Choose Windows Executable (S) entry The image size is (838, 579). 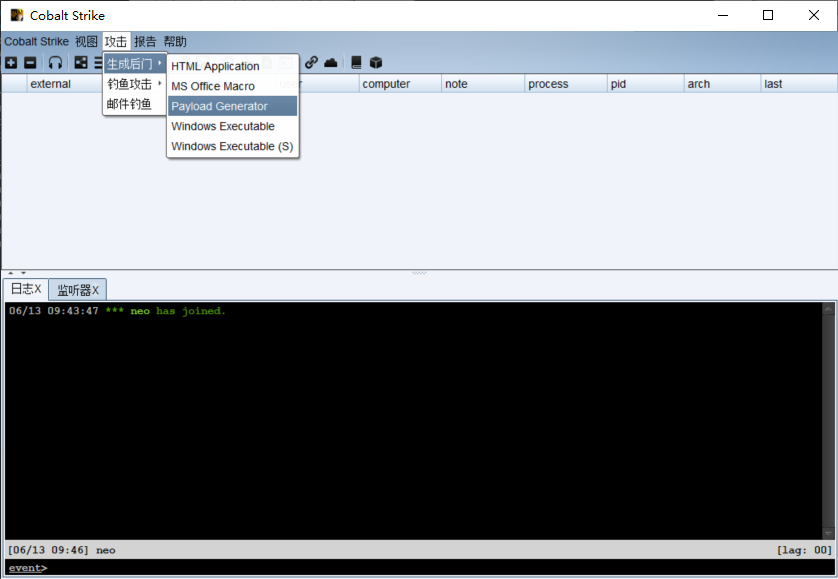click(x=232, y=146)
